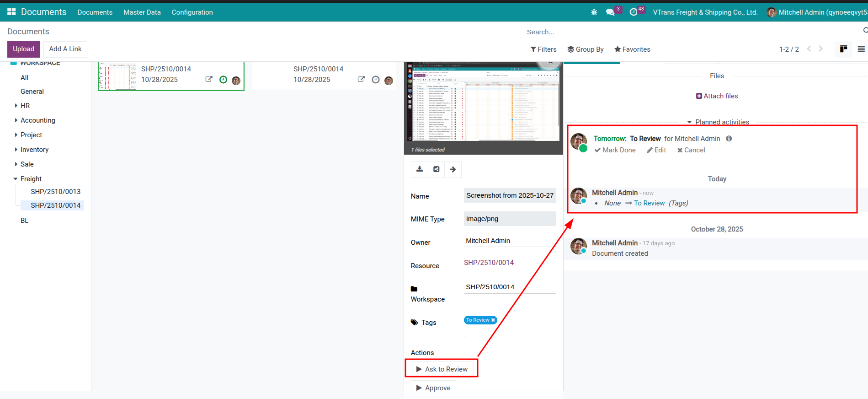Expand the HR workspace folder
Viewport: 868px width, 399px height.
[x=16, y=106]
